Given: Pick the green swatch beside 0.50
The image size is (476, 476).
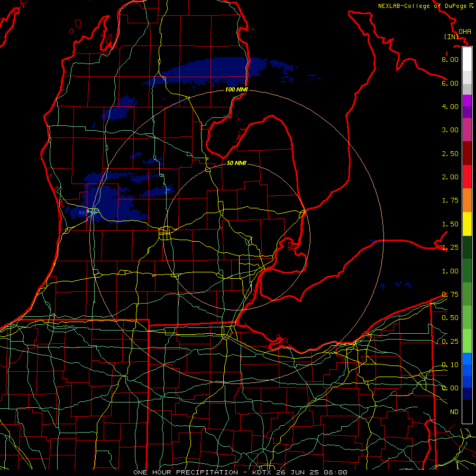Looking at the screenshot, I should (467, 317).
